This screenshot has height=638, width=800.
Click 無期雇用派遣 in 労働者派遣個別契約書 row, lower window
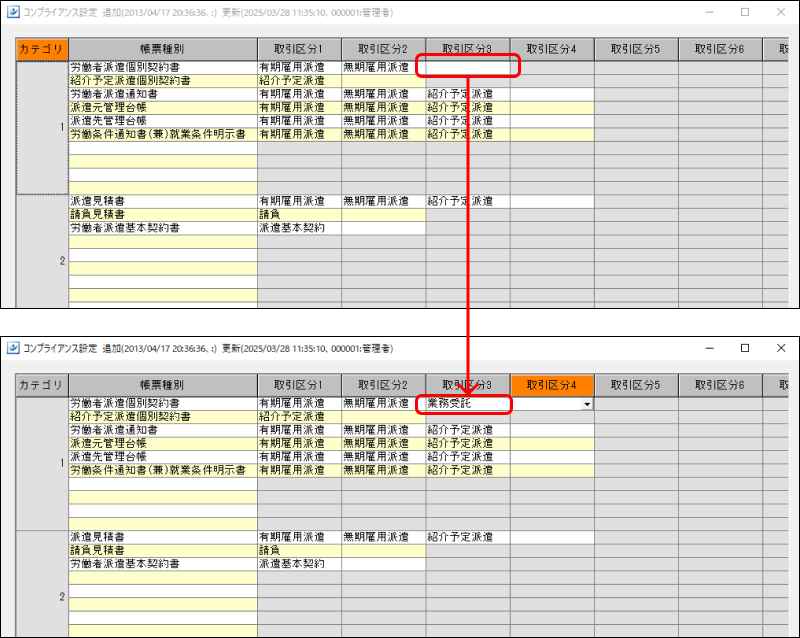[x=384, y=403]
